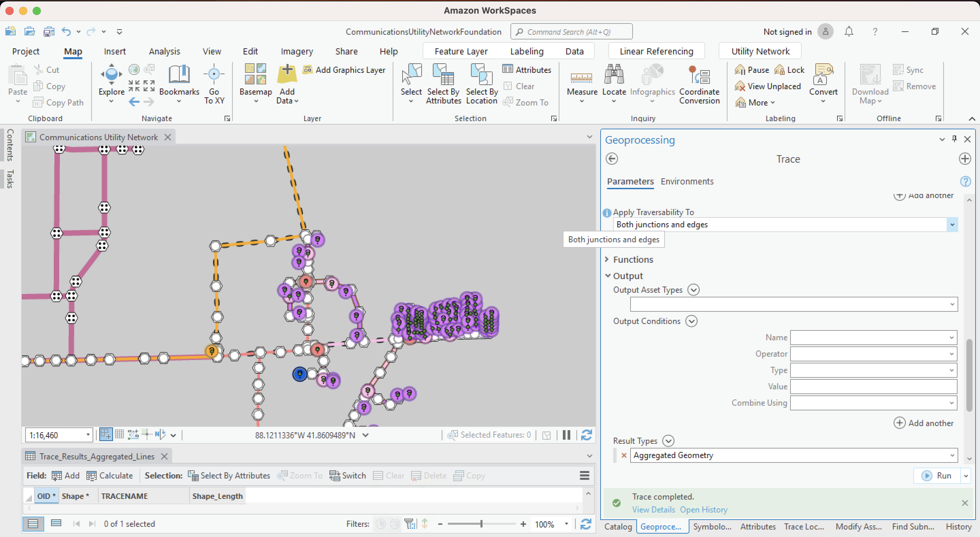Save the project
This screenshot has height=537, width=980.
tap(48, 32)
